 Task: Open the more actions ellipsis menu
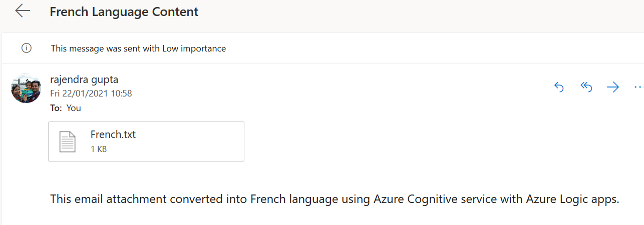click(638, 87)
